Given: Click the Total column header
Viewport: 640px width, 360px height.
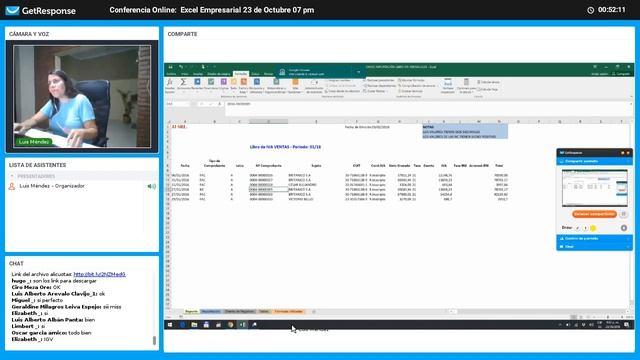Looking at the screenshot, I should point(499,166).
